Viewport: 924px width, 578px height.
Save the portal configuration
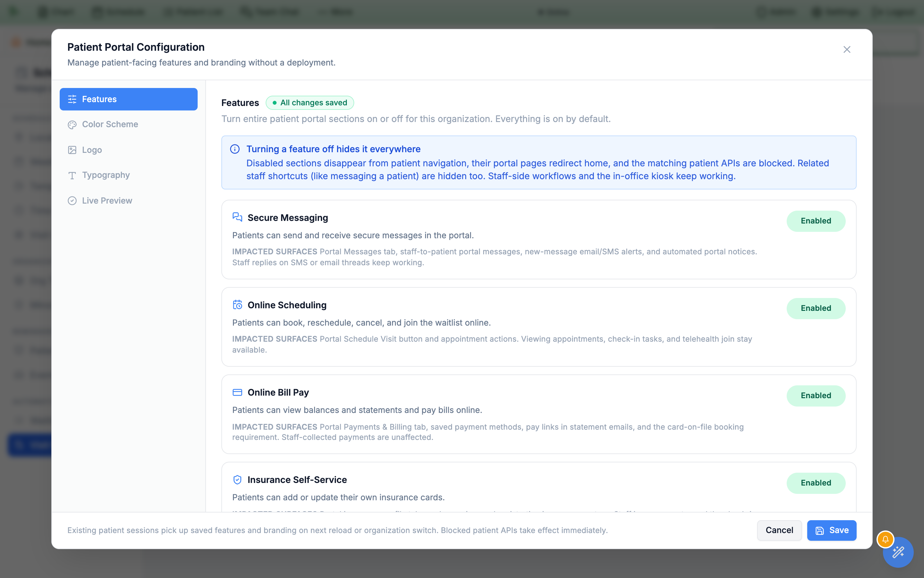click(x=832, y=530)
